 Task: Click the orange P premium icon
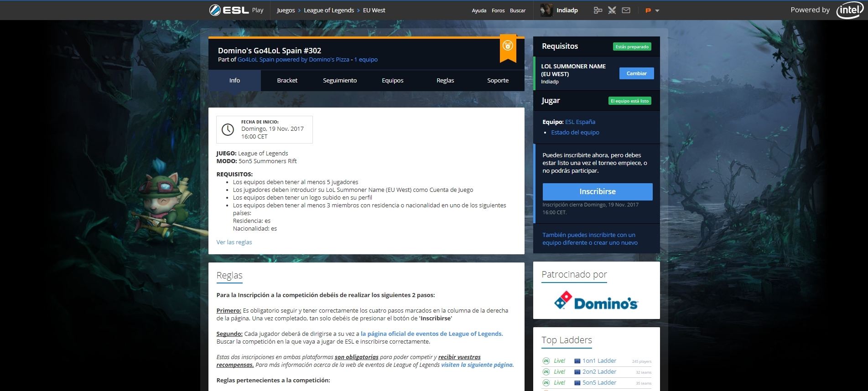pos(648,10)
